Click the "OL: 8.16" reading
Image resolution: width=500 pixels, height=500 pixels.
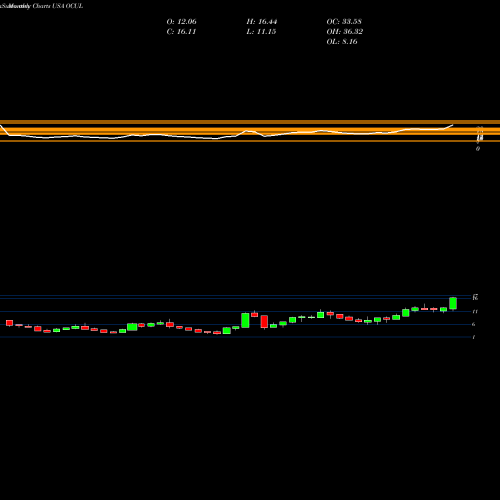(x=342, y=42)
